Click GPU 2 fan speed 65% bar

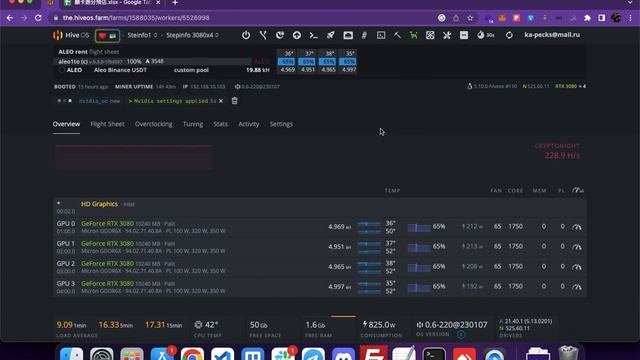[419, 267]
